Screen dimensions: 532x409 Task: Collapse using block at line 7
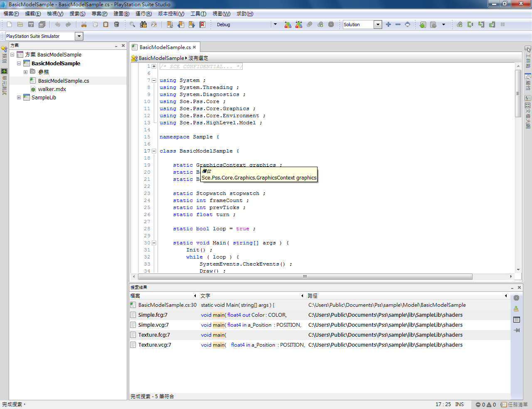[x=154, y=80]
